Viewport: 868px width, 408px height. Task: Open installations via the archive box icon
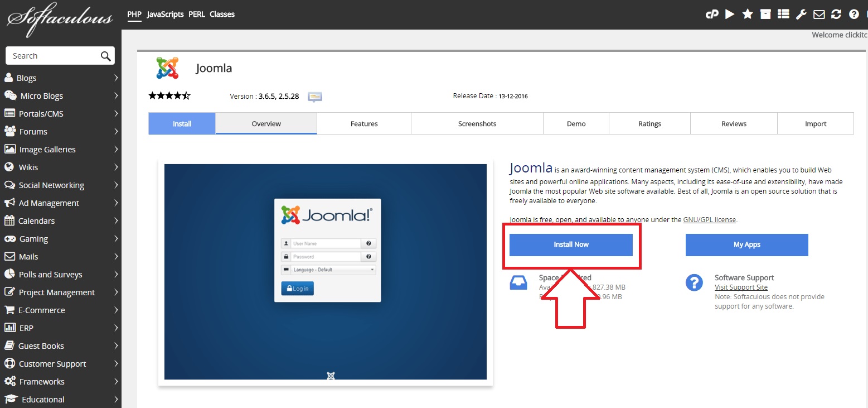click(765, 14)
